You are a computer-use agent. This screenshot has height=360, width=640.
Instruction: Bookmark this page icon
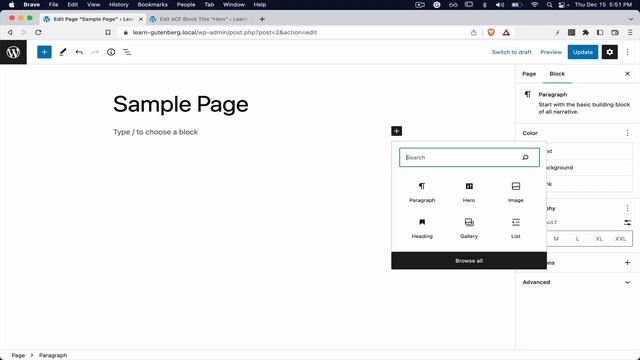(x=108, y=32)
